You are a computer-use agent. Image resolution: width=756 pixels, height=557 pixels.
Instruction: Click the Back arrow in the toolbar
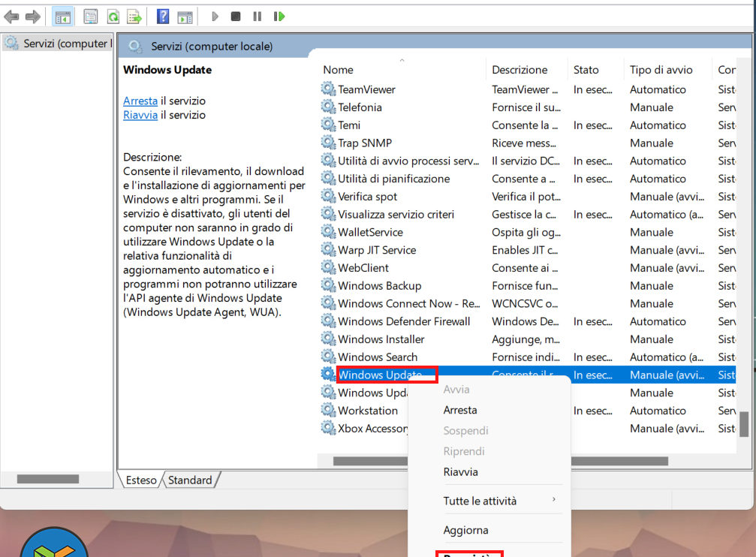(11, 17)
